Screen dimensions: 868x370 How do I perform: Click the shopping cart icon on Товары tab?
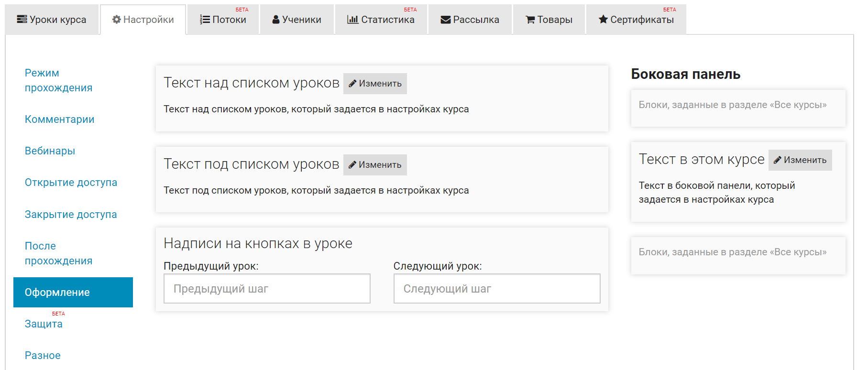click(530, 20)
